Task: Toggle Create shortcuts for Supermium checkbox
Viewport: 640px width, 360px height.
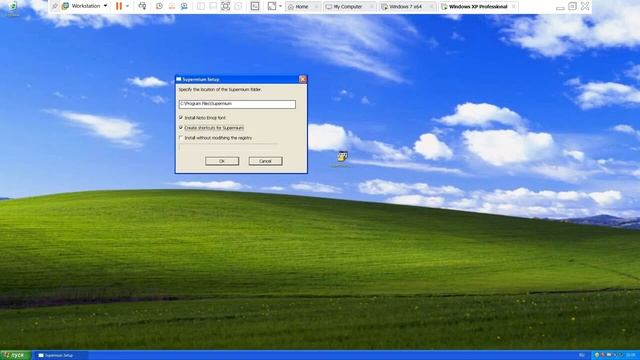Action: (x=181, y=128)
